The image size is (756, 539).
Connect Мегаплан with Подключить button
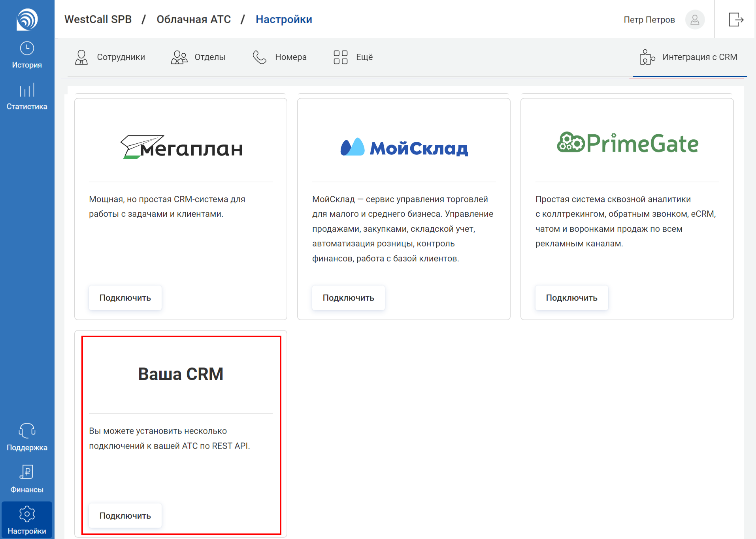tap(125, 298)
